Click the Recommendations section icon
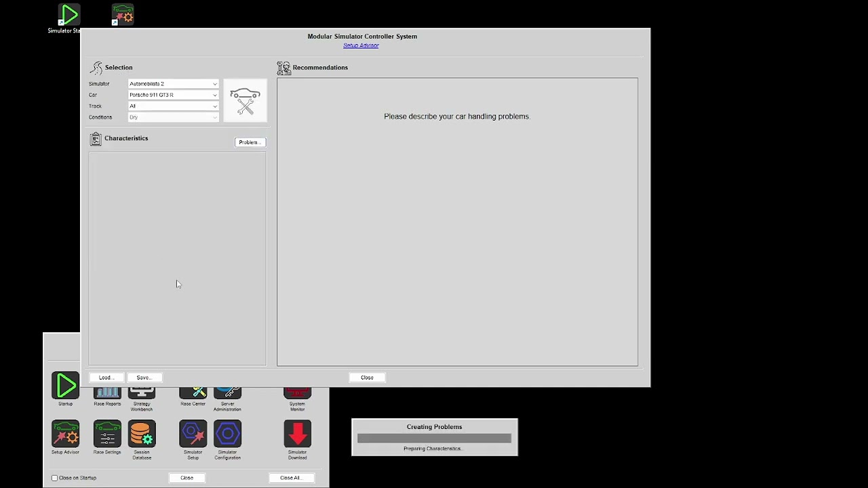 point(283,68)
